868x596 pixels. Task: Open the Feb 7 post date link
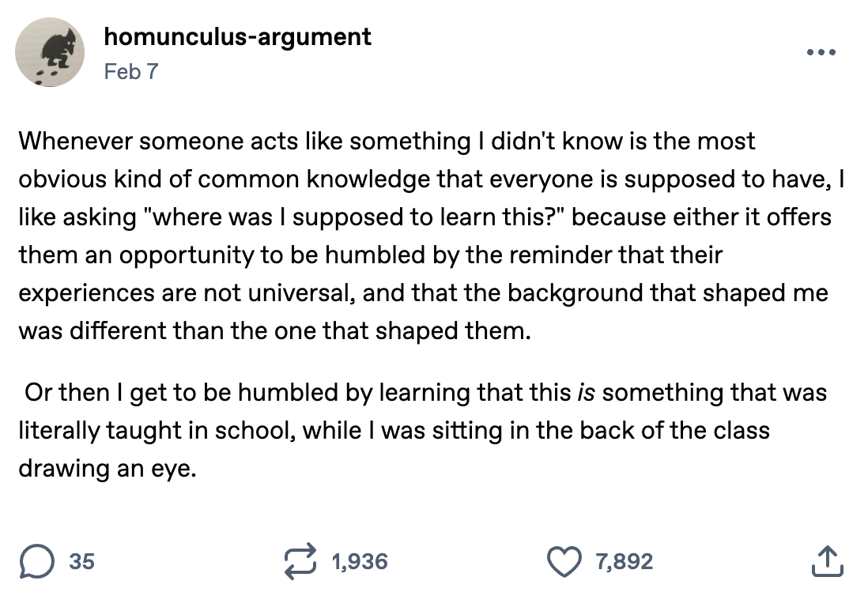(131, 72)
